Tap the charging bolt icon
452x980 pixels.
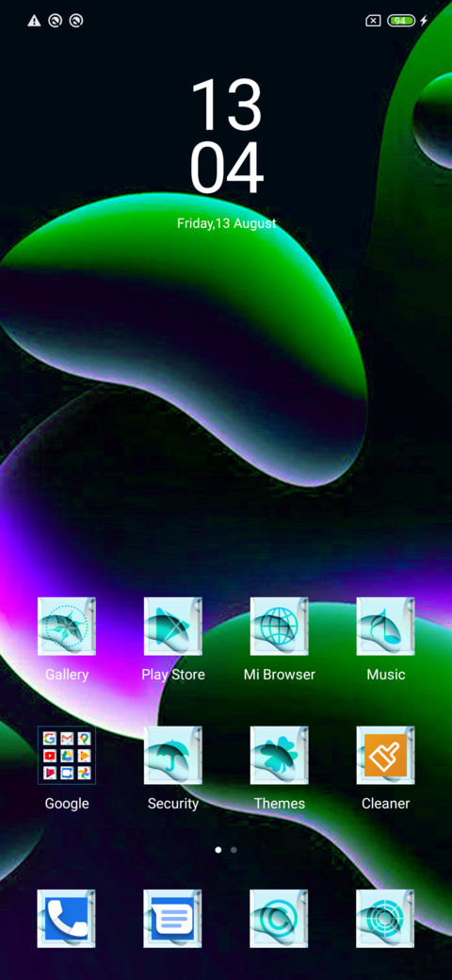[424, 21]
